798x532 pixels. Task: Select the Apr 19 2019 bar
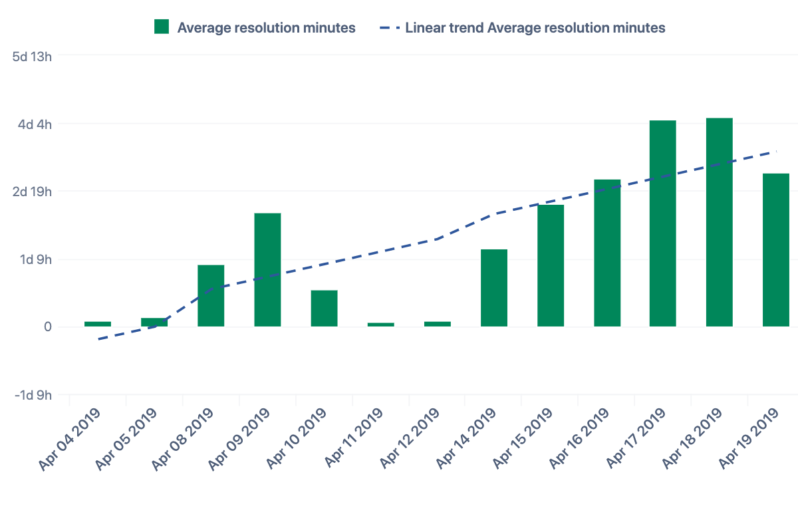coord(776,250)
